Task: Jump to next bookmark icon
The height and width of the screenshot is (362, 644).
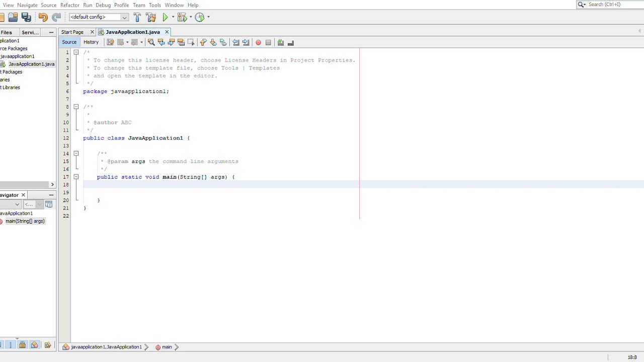Action: tap(213, 42)
